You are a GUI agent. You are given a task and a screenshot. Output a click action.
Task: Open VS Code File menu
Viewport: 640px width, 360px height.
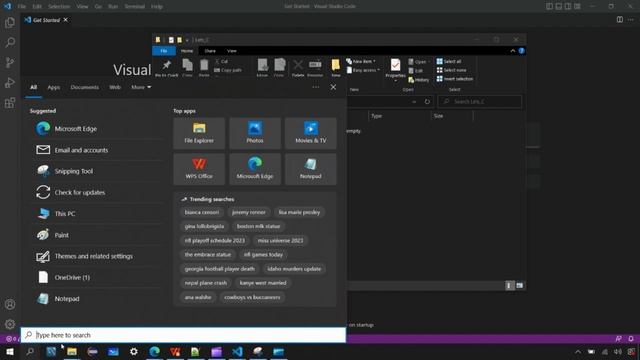point(22,7)
